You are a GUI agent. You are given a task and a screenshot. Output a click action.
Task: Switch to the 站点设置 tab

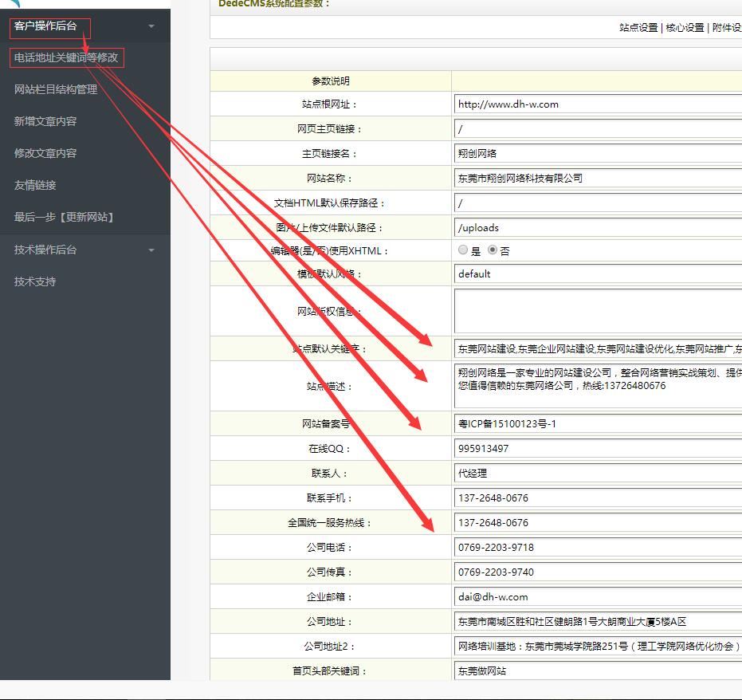click(x=638, y=27)
